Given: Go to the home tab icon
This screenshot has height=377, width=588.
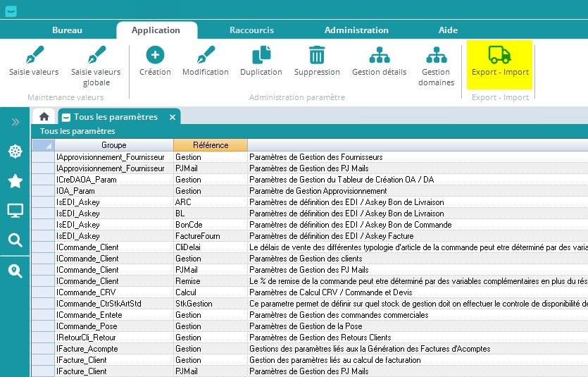Looking at the screenshot, I should (x=44, y=117).
